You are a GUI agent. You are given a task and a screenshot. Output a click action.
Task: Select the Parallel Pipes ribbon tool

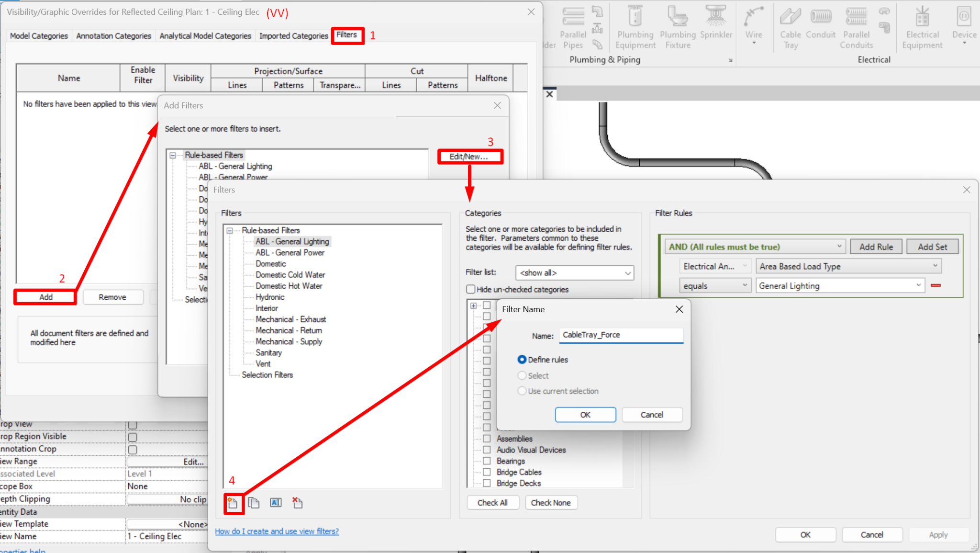pos(573,27)
